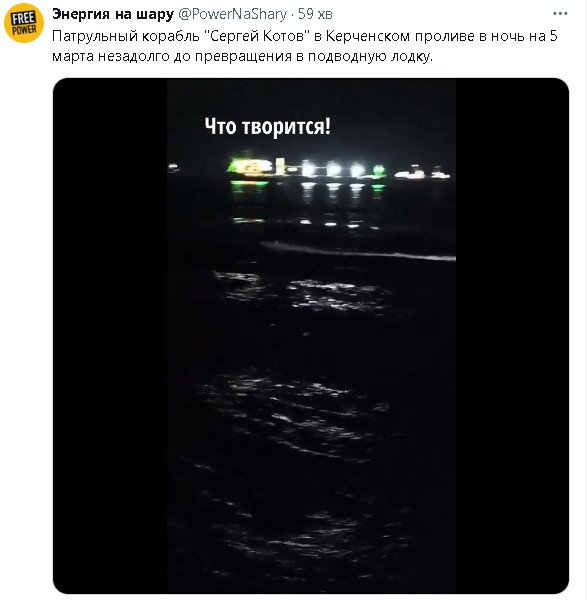Click the green-lit ship in the video
This screenshot has width=587, height=600.
tap(306, 168)
